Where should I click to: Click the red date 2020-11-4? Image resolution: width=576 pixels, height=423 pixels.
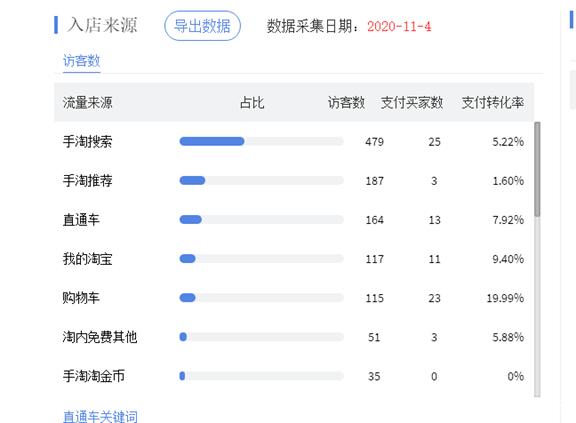tap(399, 26)
